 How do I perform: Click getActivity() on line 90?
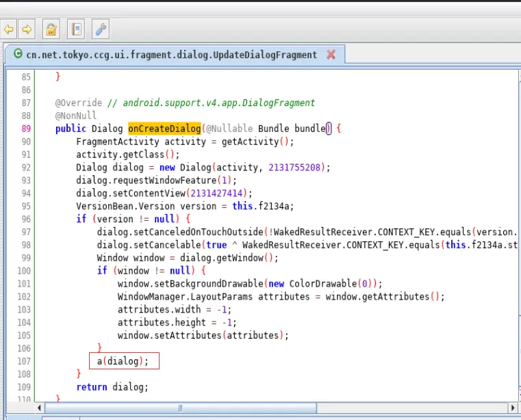point(255,142)
